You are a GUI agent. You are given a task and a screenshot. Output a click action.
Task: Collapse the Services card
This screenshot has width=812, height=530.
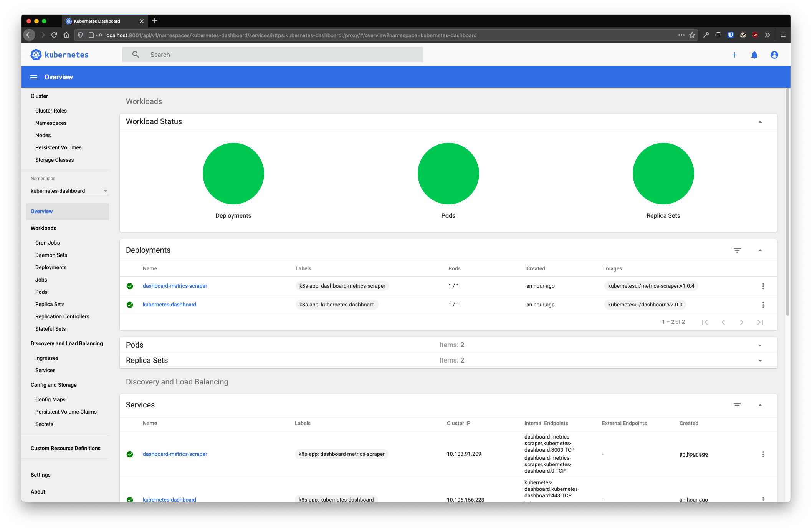(760, 405)
